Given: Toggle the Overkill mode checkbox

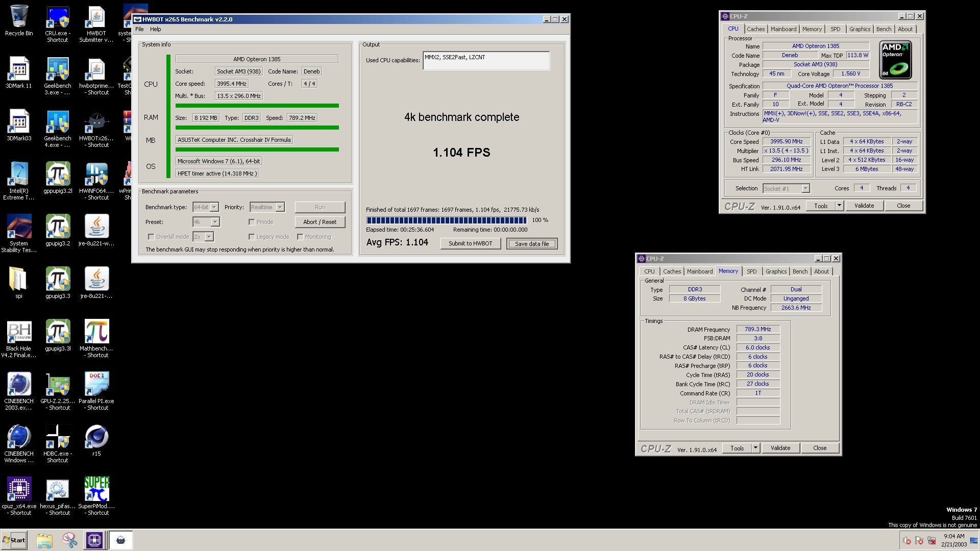Looking at the screenshot, I should pyautogui.click(x=151, y=237).
